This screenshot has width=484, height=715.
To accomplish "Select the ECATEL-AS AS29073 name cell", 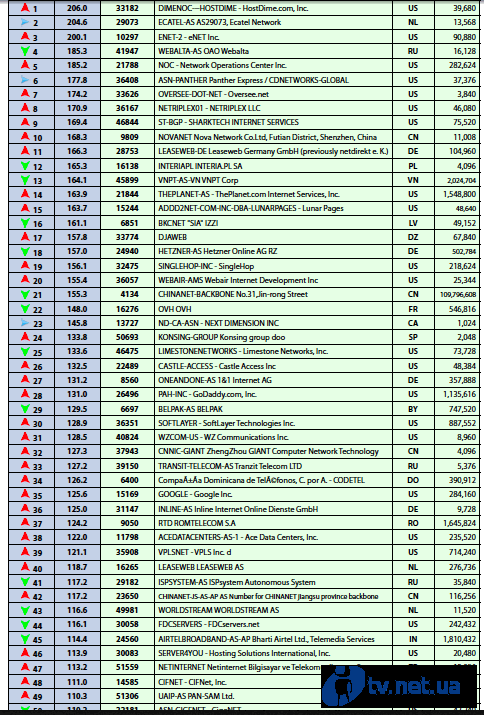I will pyautogui.click(x=273, y=22).
